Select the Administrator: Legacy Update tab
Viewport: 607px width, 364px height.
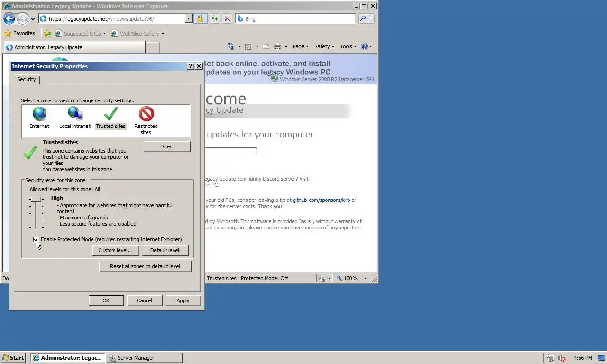coord(75,47)
